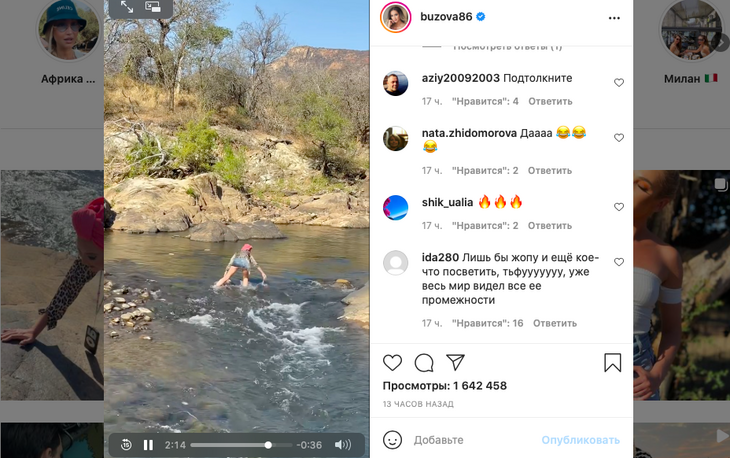Open the three-dot post options menu
Image resolution: width=730 pixels, height=458 pixels.
[x=614, y=18]
